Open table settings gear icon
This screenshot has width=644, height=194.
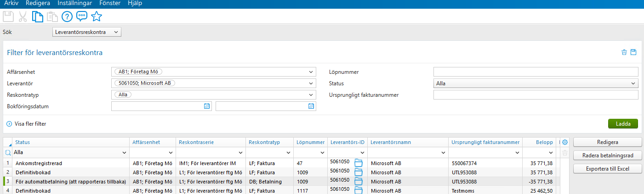click(x=565, y=142)
